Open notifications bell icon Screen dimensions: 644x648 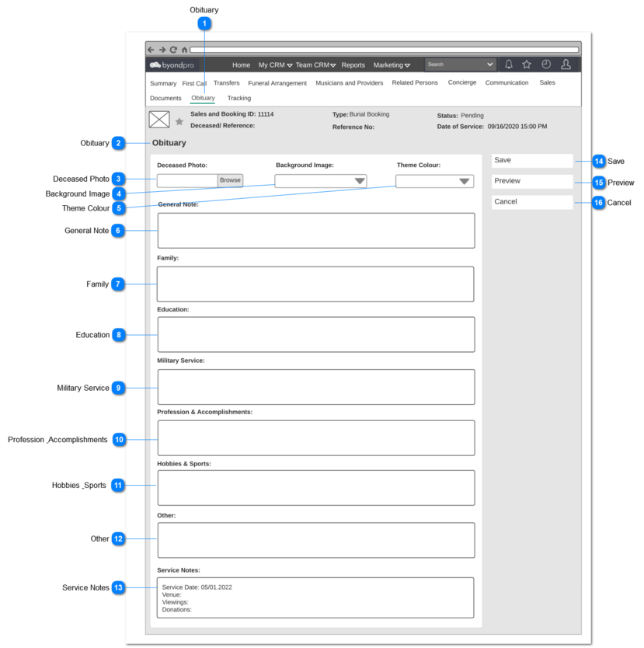pos(509,64)
